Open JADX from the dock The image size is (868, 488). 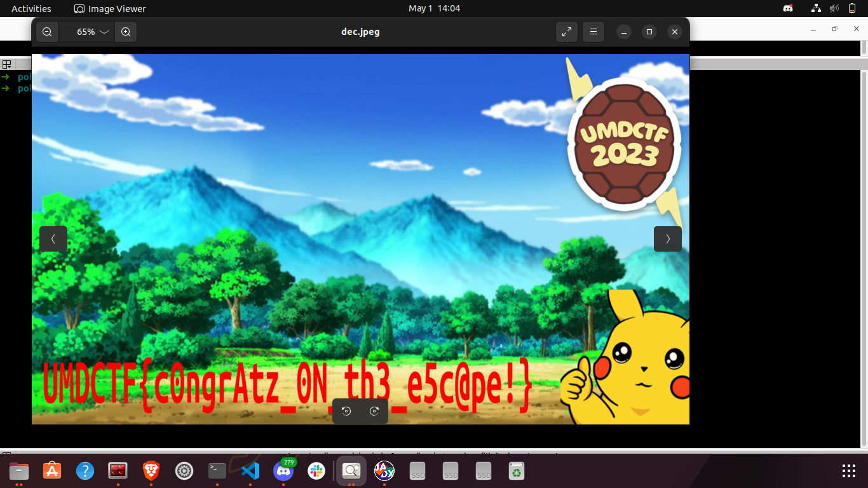coord(384,471)
